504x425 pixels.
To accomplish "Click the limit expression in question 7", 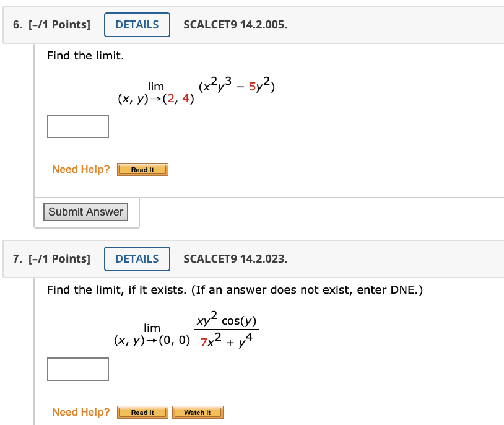I will pos(186,331).
